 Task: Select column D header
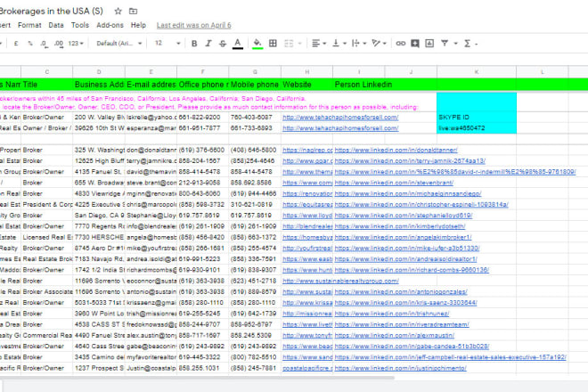(99, 71)
